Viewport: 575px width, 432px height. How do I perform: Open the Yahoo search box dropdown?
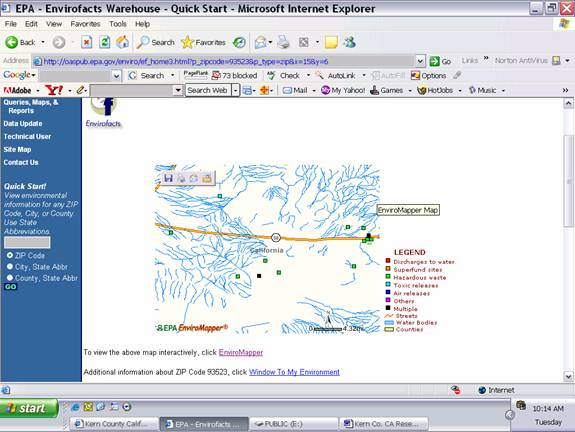point(178,90)
